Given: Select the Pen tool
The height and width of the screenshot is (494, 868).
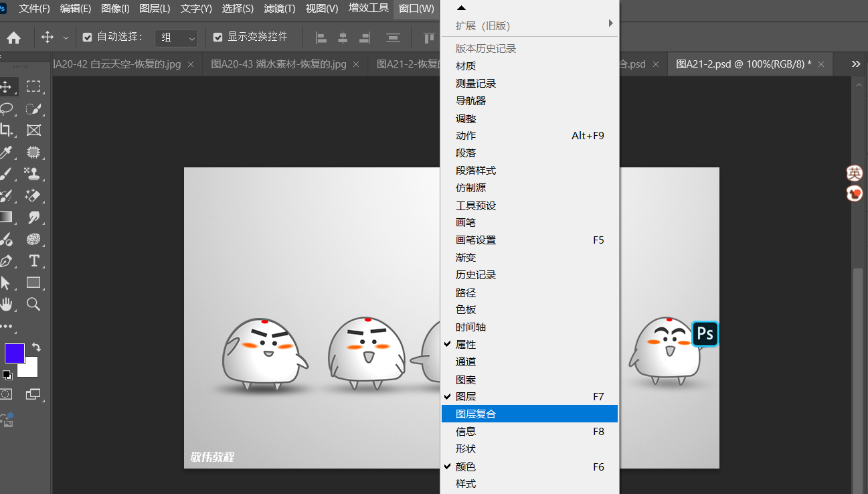Looking at the screenshot, I should (x=7, y=260).
